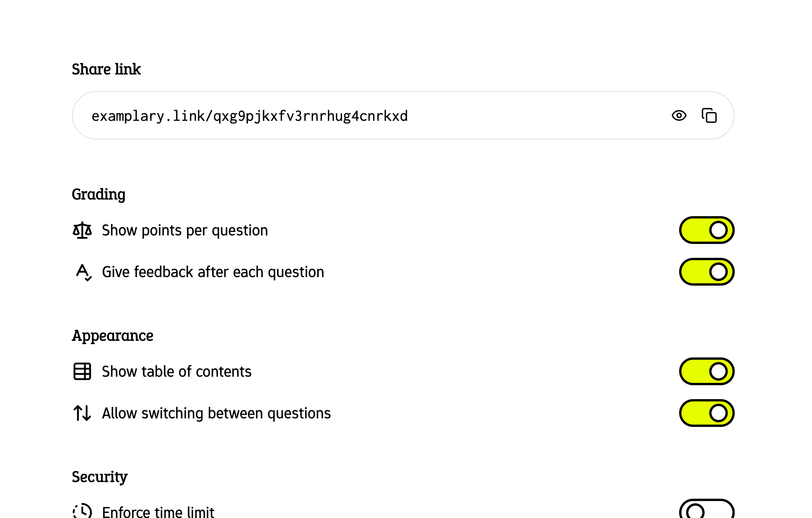Screen dimensions: 812x518
Task: Click the time limit clock icon
Action: pyautogui.click(x=82, y=511)
